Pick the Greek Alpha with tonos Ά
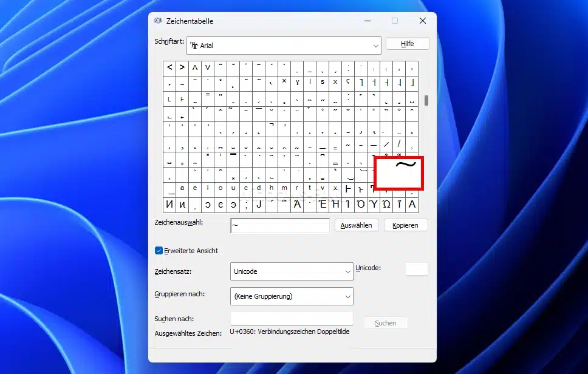The height and width of the screenshot is (374, 588). [297, 205]
